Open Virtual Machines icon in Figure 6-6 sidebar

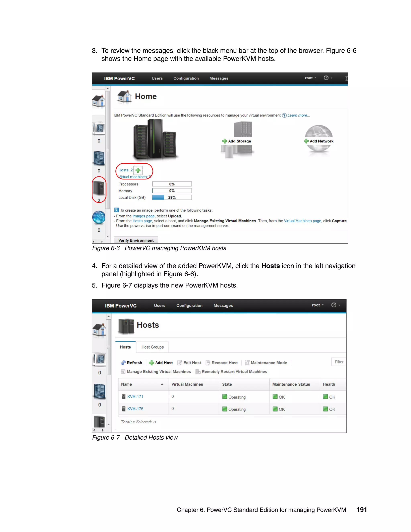(x=99, y=158)
